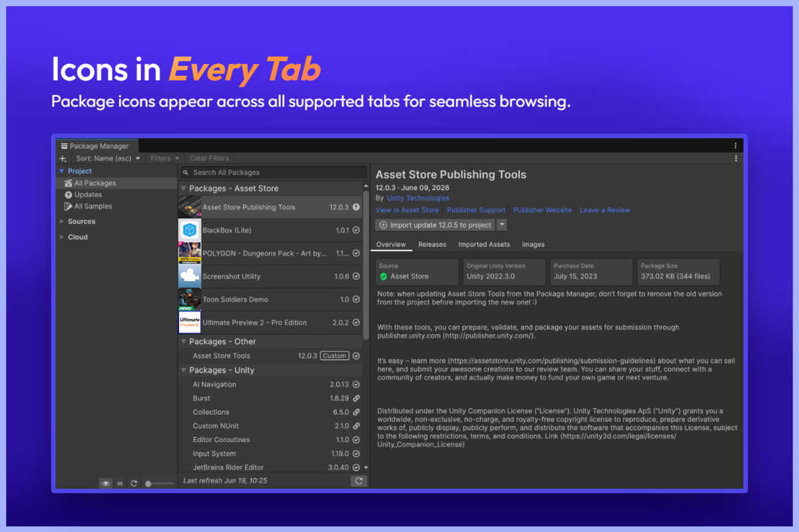This screenshot has width=799, height=532.
Task: Select the Updates item in the sidebar
Action: click(x=117, y=195)
